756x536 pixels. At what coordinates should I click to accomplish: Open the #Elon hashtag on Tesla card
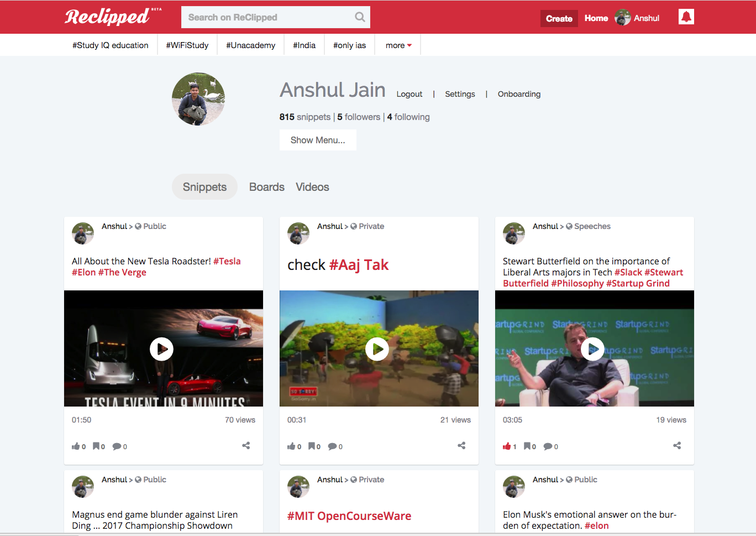pyautogui.click(x=84, y=272)
